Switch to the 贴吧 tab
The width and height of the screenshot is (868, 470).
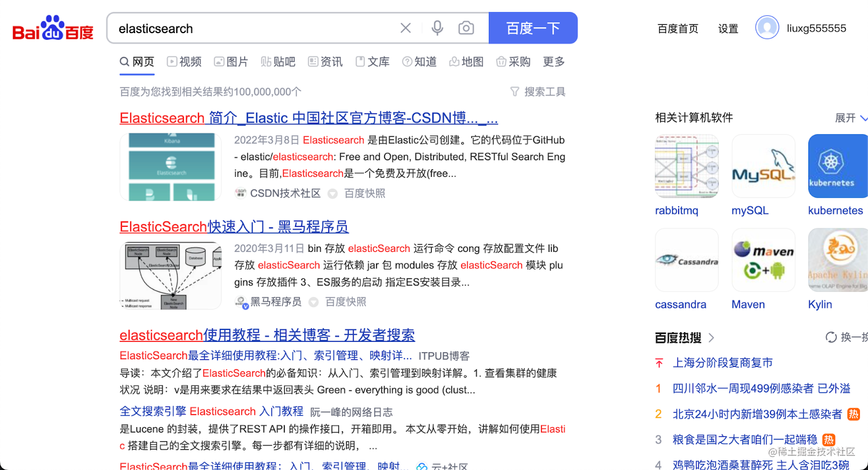tap(278, 62)
